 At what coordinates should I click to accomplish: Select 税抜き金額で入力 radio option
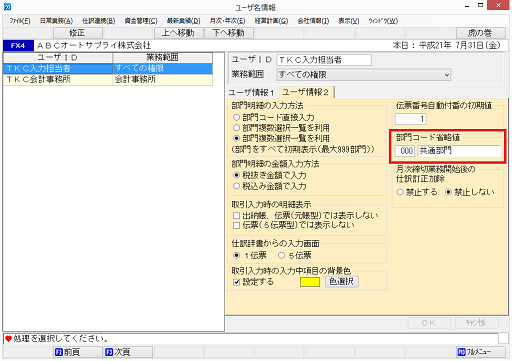(236, 175)
